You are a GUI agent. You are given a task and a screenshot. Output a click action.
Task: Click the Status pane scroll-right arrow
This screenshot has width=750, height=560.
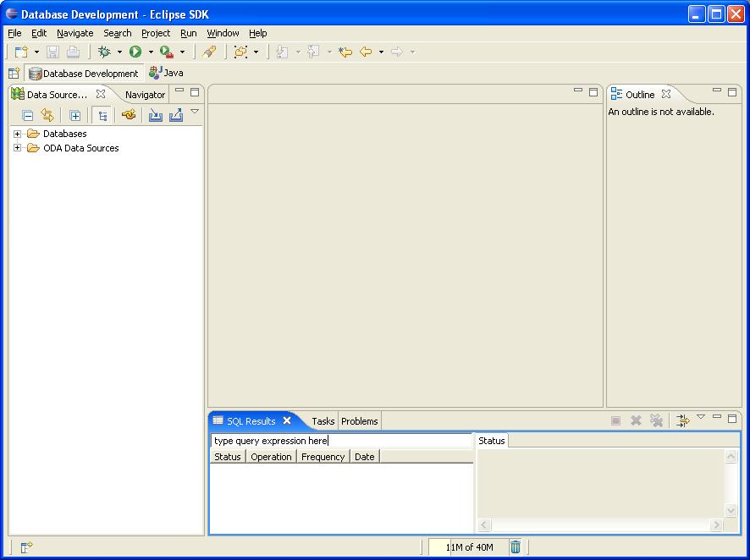[716, 524]
